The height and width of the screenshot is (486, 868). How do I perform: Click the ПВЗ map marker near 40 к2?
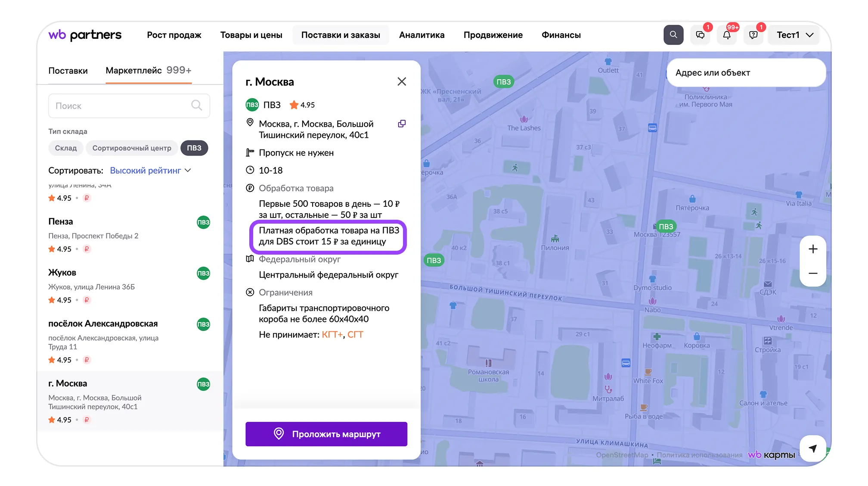[434, 260]
